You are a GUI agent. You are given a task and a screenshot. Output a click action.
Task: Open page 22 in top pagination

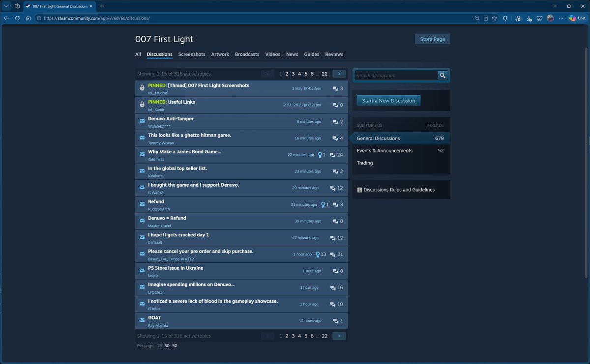pyautogui.click(x=324, y=74)
